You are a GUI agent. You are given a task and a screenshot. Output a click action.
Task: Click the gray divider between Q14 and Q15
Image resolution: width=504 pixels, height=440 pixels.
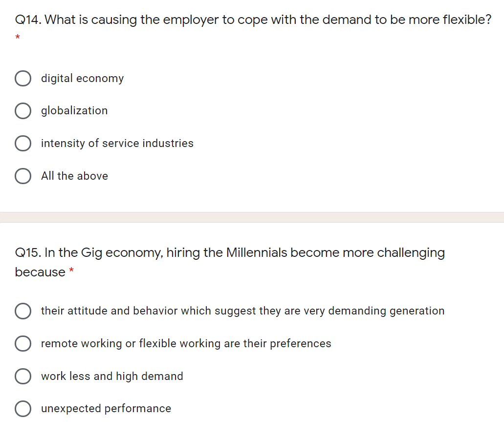point(252,216)
